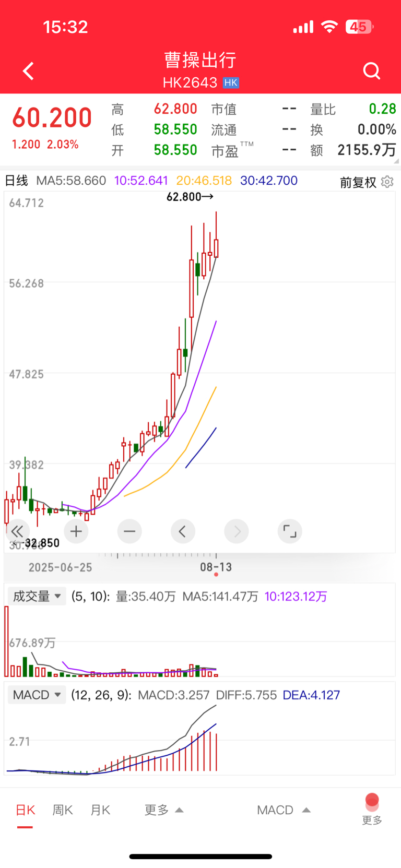This screenshot has width=401, height=868.
Task: Tap orange MA 20:46.518 label
Action: coord(204,181)
